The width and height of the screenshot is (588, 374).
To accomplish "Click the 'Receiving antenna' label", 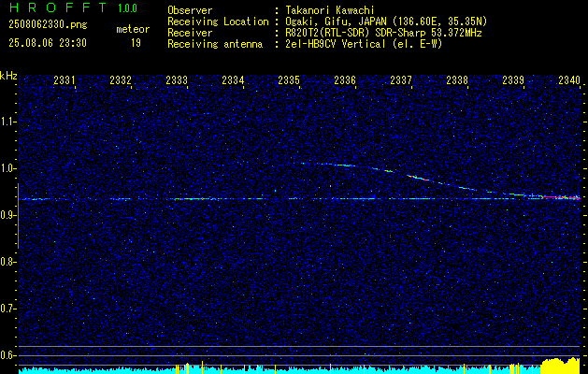I will [215, 44].
